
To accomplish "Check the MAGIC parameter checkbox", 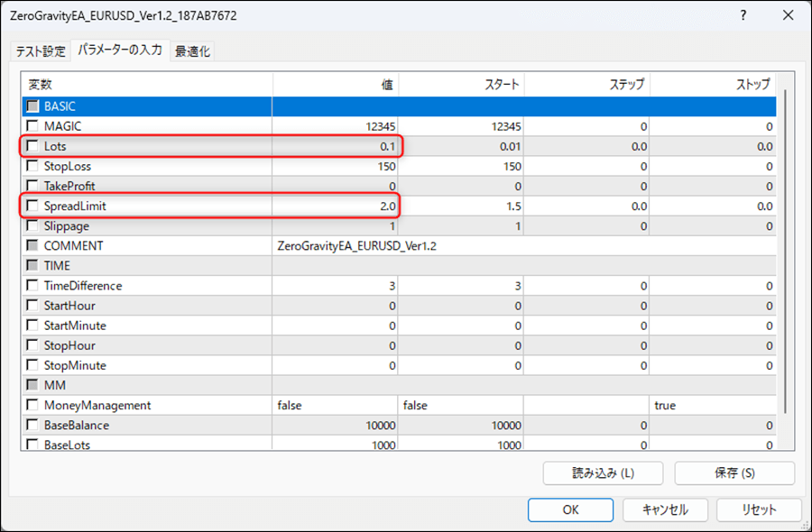I will [33, 126].
